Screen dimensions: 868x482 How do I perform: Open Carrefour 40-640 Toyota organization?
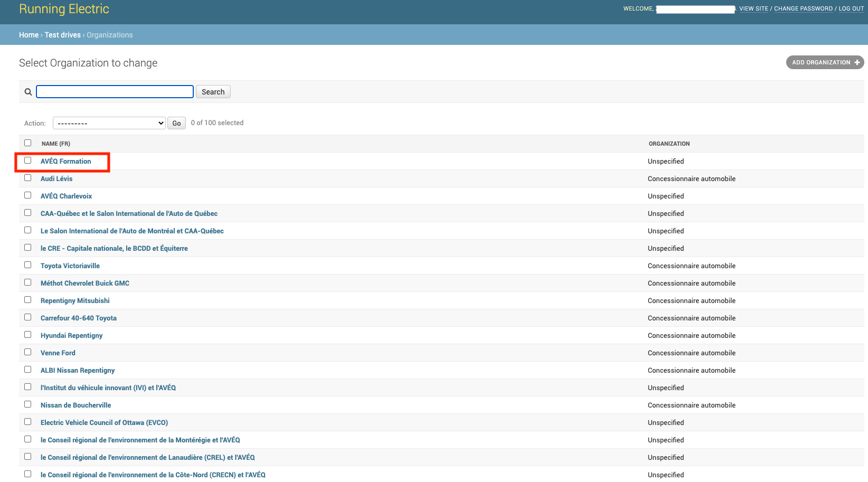point(79,318)
